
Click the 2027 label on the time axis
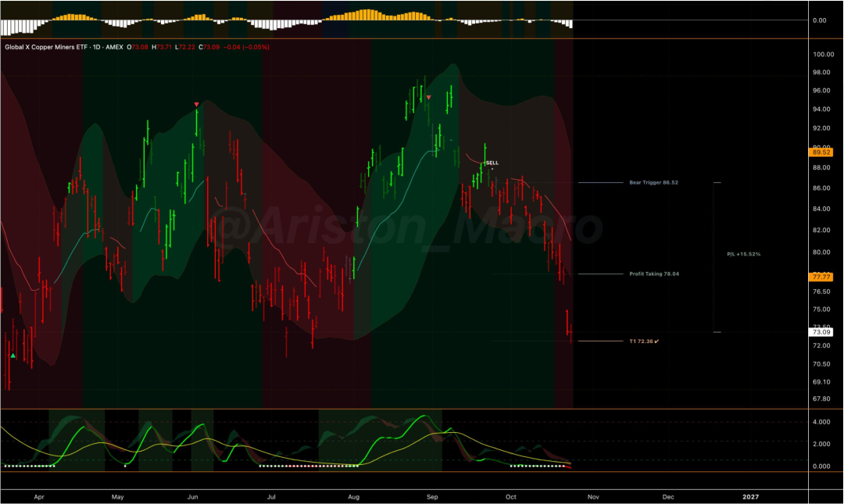click(750, 497)
